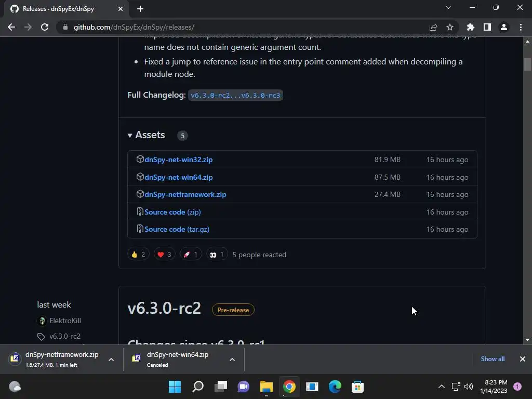Image resolution: width=532 pixels, height=399 pixels.
Task: Expand options for dnSpy-netframework.zip download
Action: [x=111, y=360]
